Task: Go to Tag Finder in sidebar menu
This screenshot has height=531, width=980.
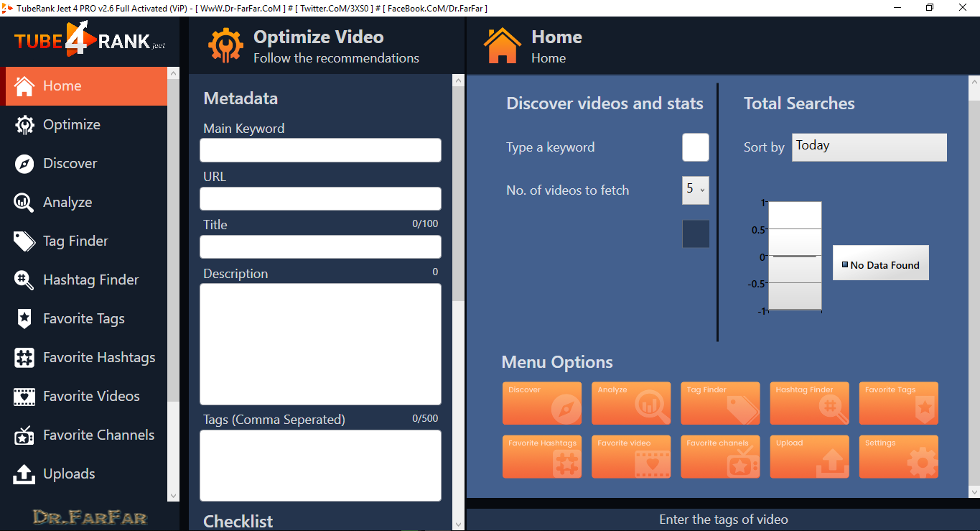Action: [x=84, y=241]
